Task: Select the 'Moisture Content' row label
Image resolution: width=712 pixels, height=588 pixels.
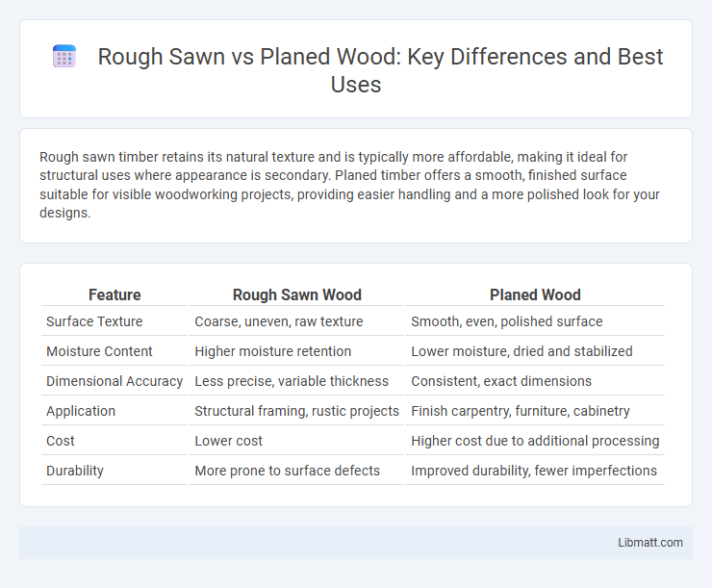Action: click(x=99, y=351)
